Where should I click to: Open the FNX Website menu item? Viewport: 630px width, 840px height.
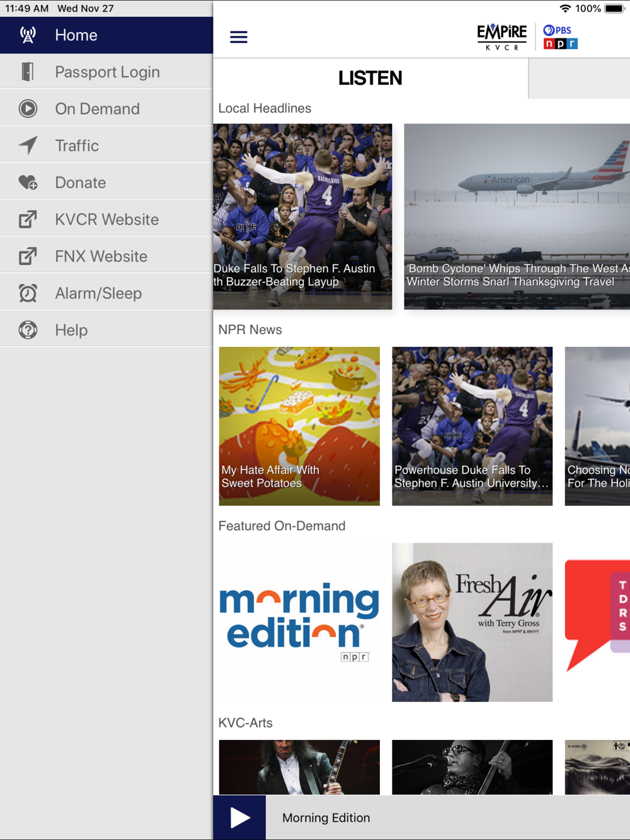[106, 256]
